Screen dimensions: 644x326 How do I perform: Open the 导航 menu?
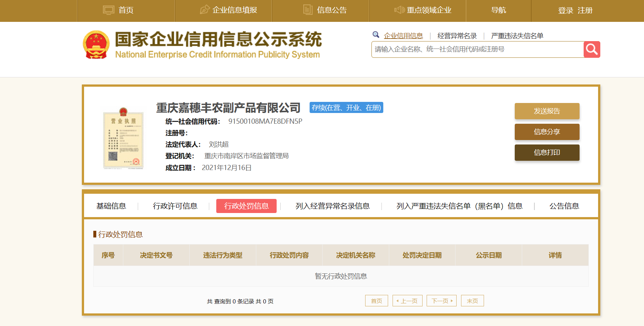pyautogui.click(x=498, y=10)
